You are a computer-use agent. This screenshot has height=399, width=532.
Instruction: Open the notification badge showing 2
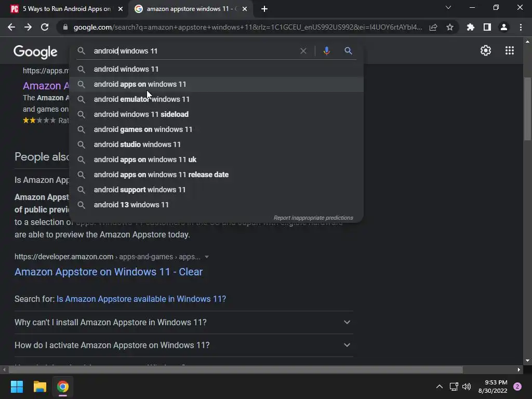(517, 387)
